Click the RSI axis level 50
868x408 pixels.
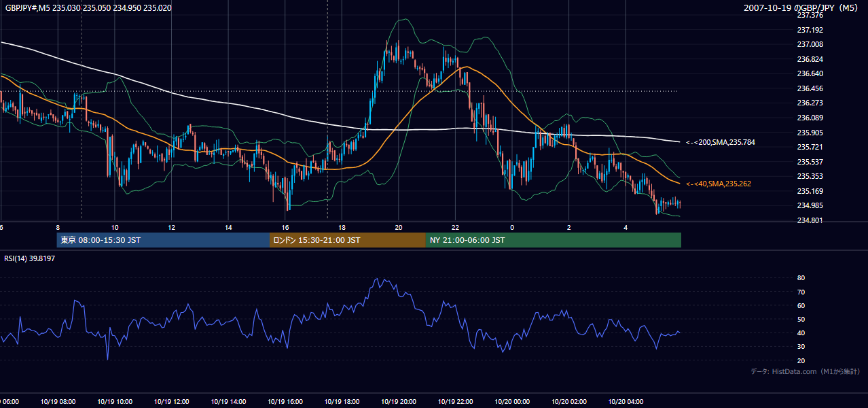coord(801,319)
